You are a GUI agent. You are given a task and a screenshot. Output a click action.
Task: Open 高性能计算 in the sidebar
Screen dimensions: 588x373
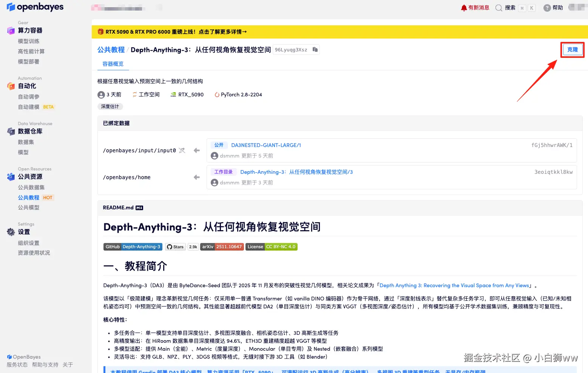(31, 51)
